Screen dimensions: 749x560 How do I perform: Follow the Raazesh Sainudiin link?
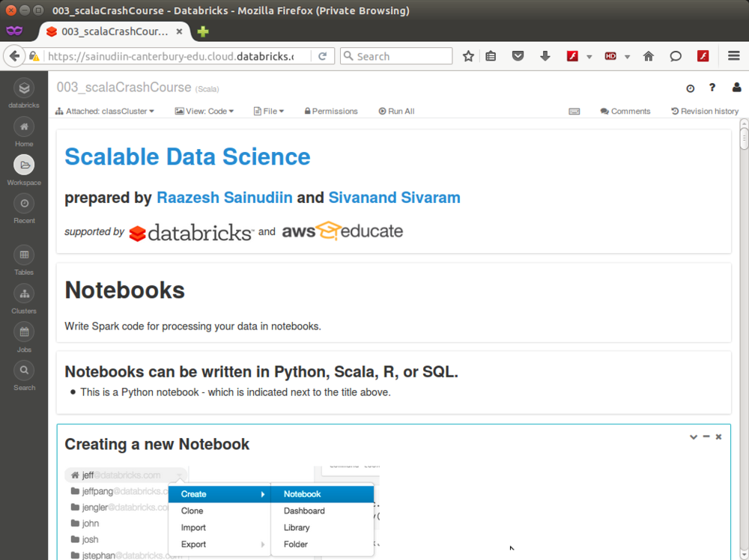coord(225,198)
